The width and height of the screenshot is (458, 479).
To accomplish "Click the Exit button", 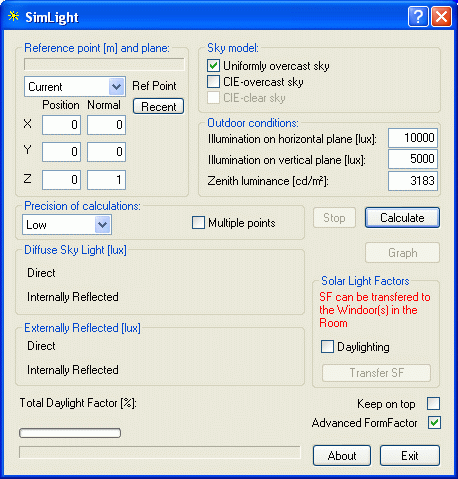I will point(410,455).
